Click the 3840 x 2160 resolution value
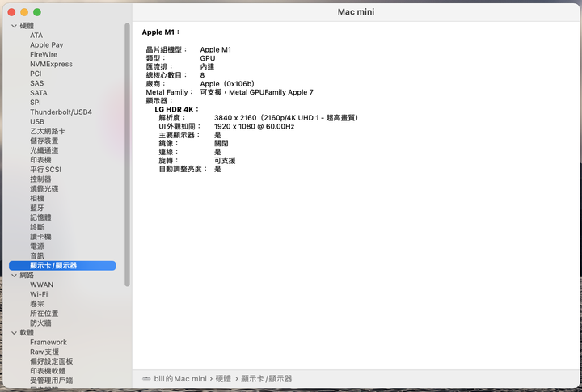 pyautogui.click(x=286, y=118)
